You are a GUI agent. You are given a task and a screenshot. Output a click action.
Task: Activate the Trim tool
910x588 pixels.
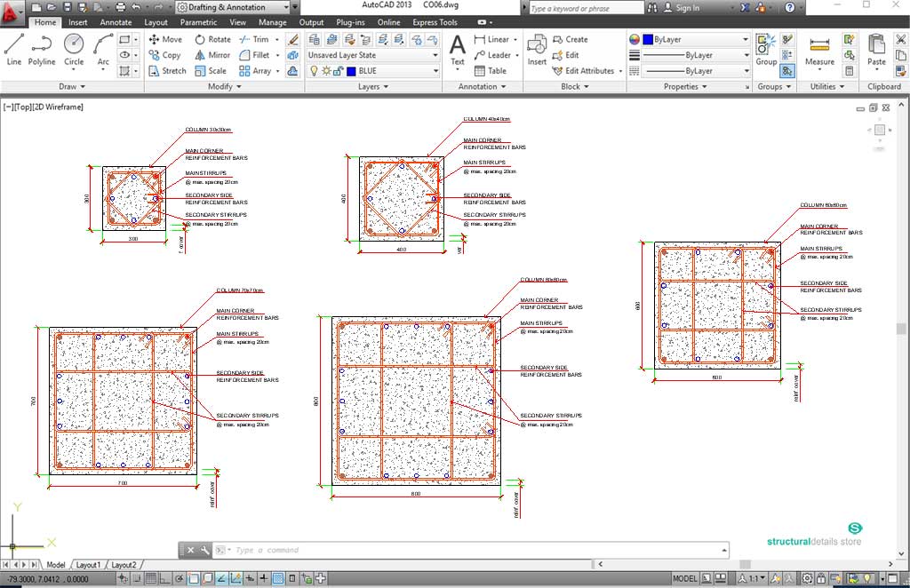(x=256, y=39)
